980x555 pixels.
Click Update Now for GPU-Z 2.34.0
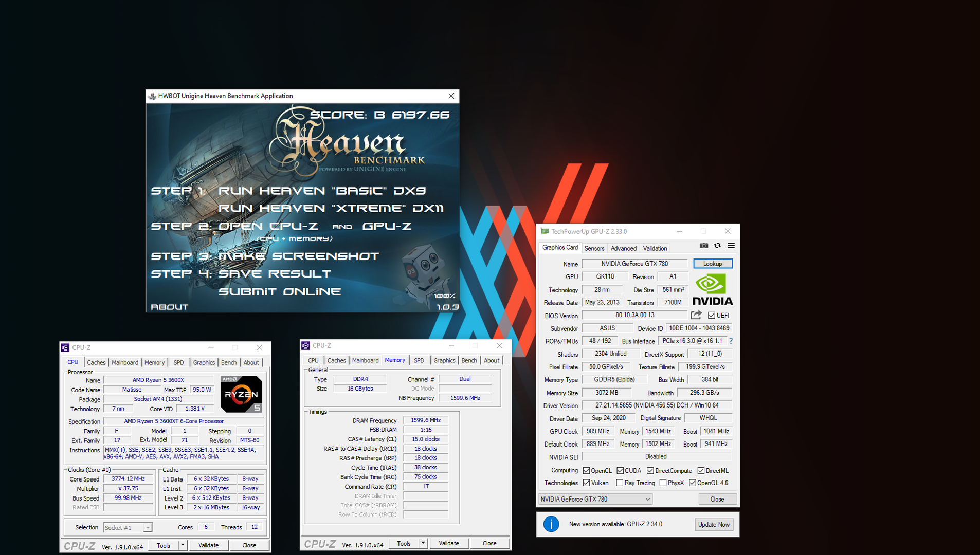coord(714,525)
